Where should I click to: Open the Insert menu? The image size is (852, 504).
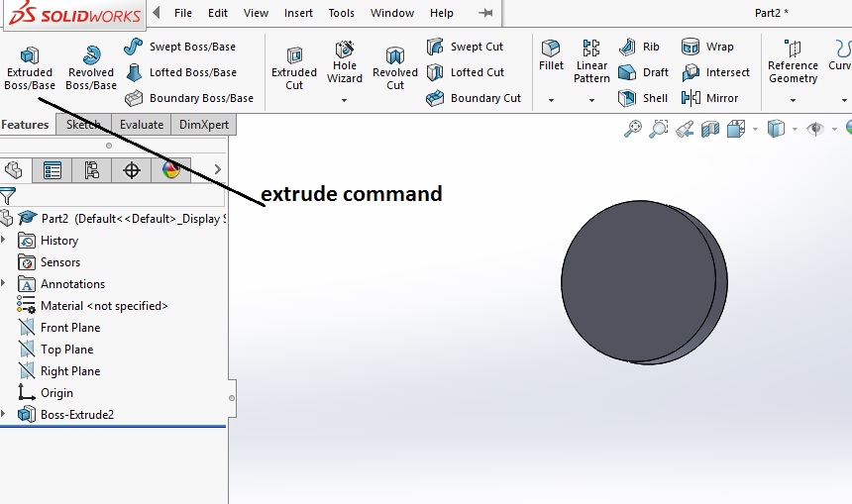point(298,13)
